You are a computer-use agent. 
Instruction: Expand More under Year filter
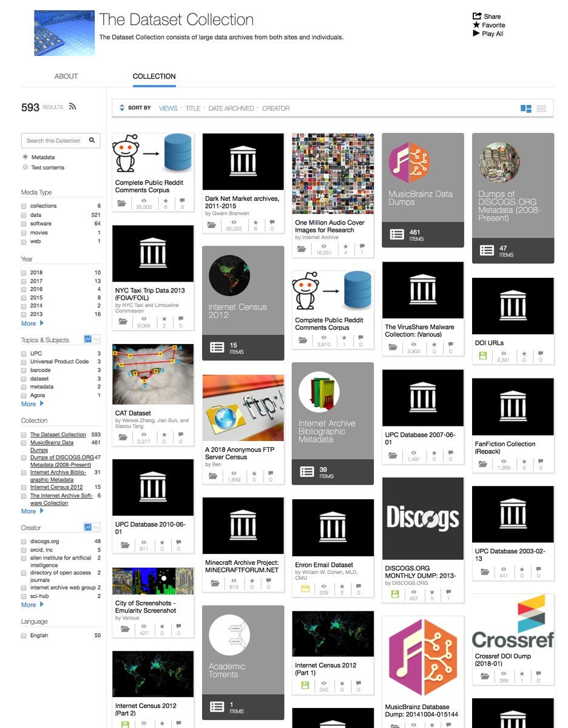pyautogui.click(x=32, y=323)
